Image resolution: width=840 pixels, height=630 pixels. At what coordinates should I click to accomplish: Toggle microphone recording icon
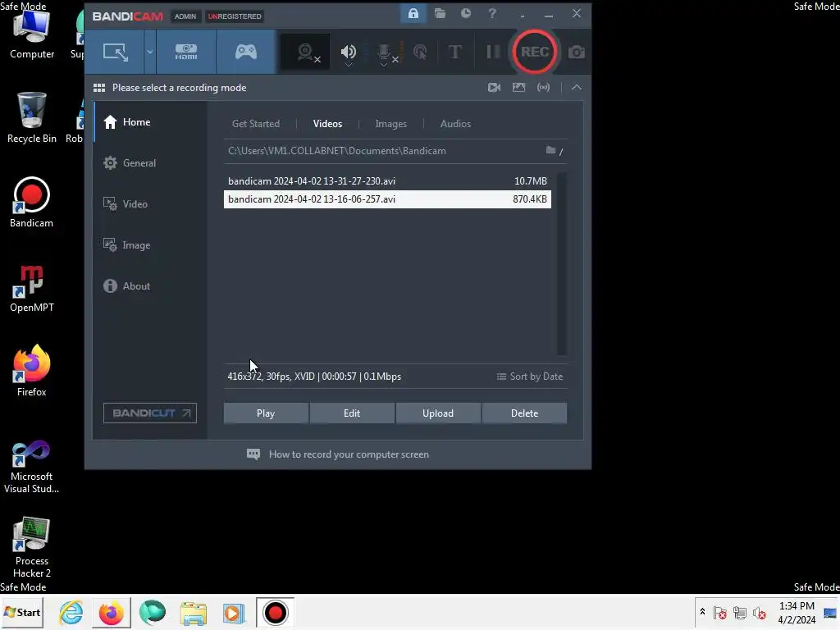point(384,52)
